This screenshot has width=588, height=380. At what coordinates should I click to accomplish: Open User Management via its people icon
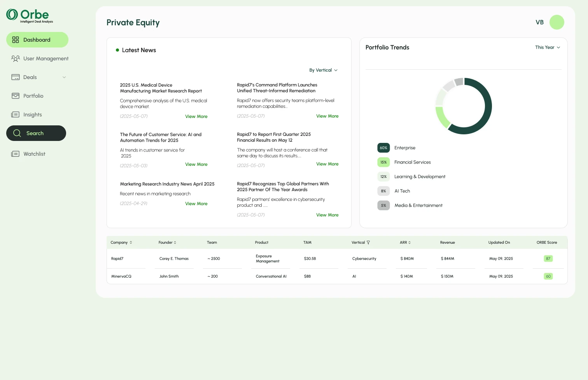16,58
